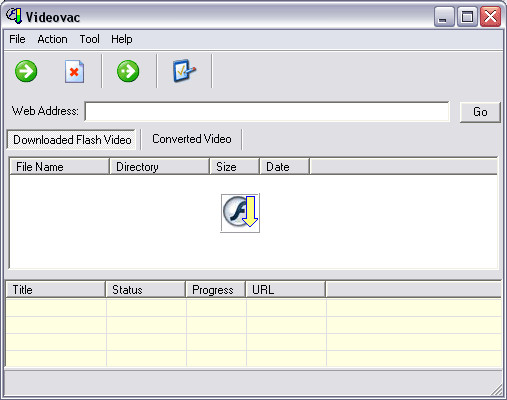Viewport: 507px width, 400px height.
Task: Switch to Converted Video tab
Action: [192, 139]
